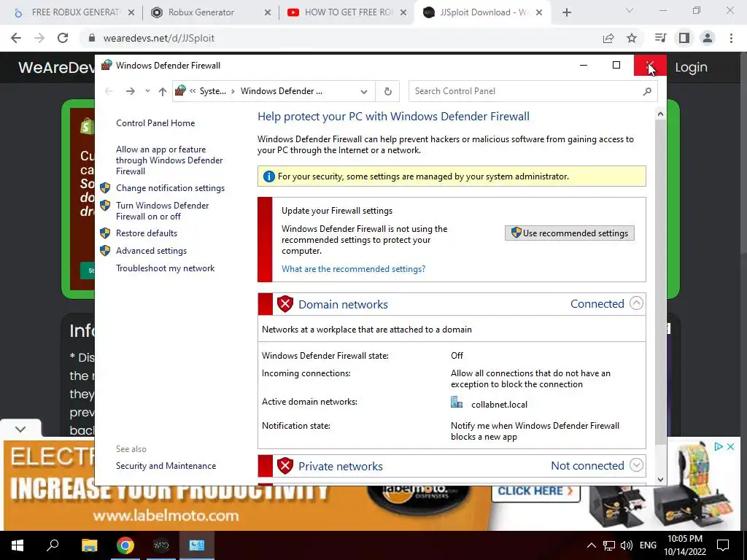Click the network icon in system tray
747x560 pixels.
coord(609,545)
